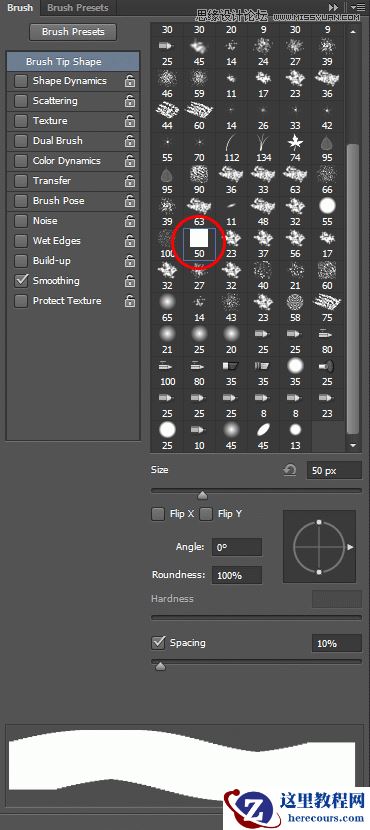Lock the Color Dynamics setting
Image resolution: width=370 pixels, height=830 pixels.
point(130,161)
